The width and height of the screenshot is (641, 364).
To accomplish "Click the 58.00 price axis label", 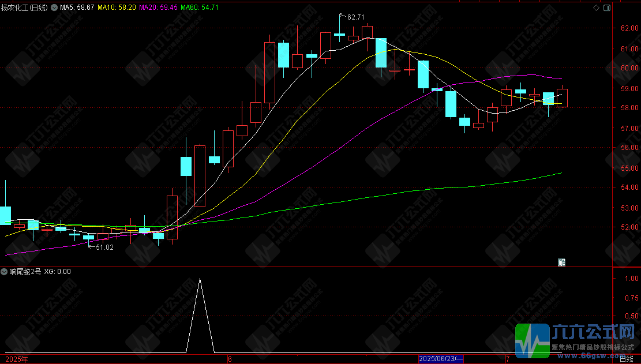I will coord(630,108).
